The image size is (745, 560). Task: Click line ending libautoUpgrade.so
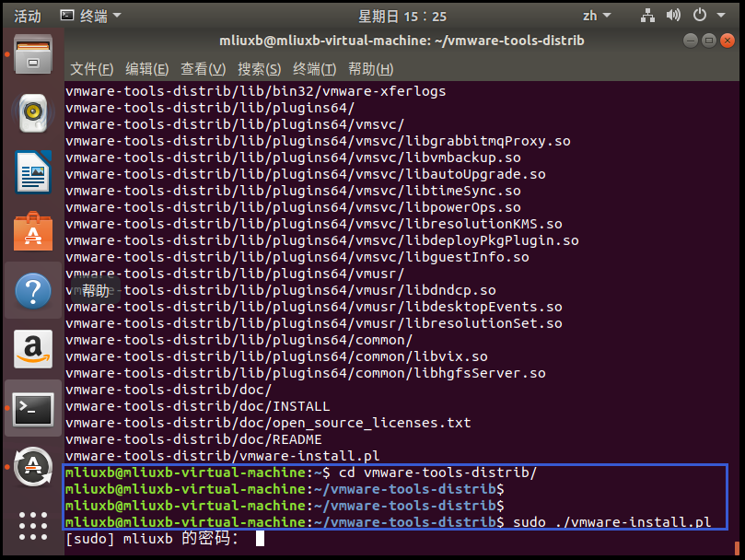point(306,174)
